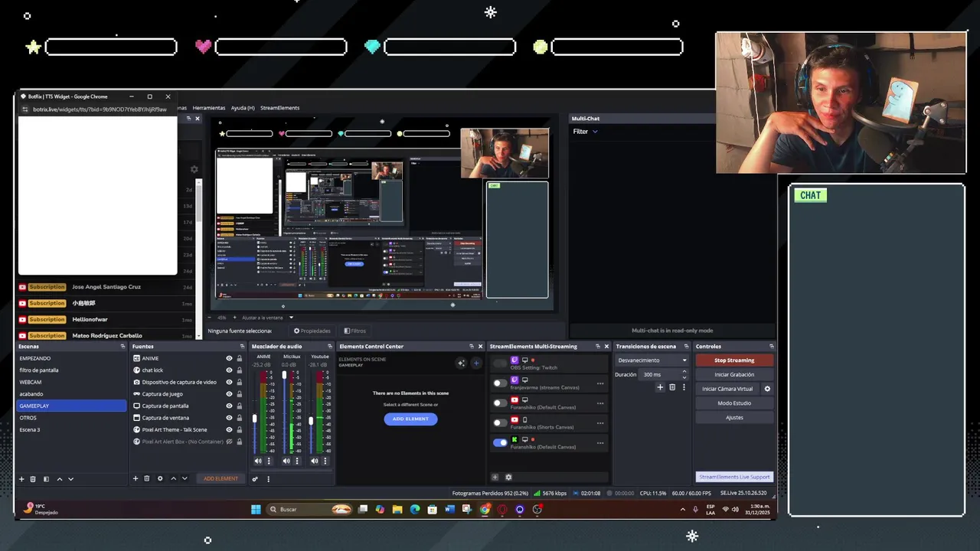Unlock the Captura de pantalla source
This screenshot has height=551, width=980.
[240, 406]
